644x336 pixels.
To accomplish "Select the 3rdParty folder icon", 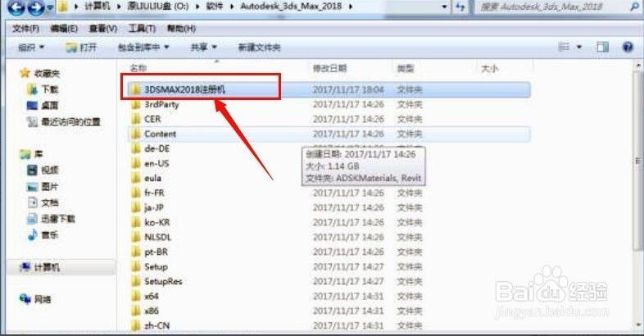I will (x=136, y=104).
